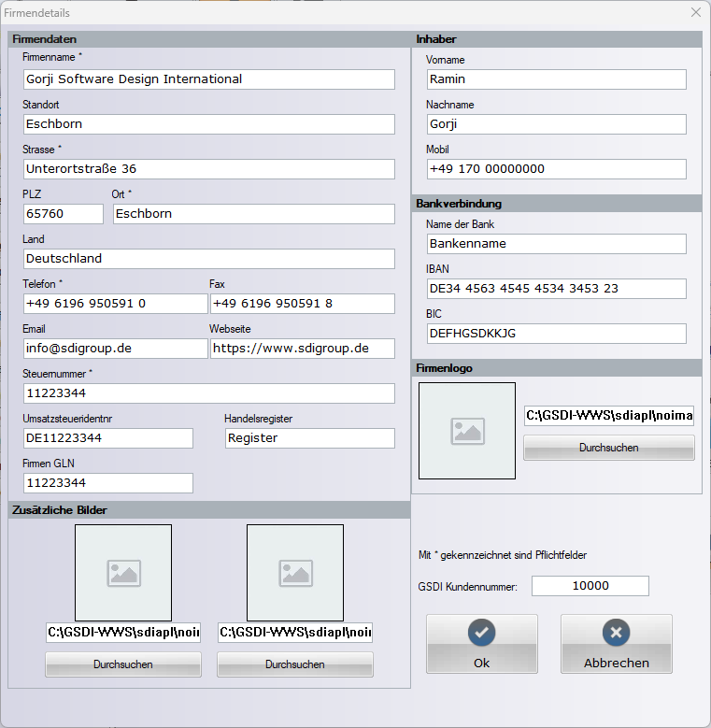Select the second Zusätzliche Bilder placeholder
This screenshot has height=728, width=711.
point(295,573)
